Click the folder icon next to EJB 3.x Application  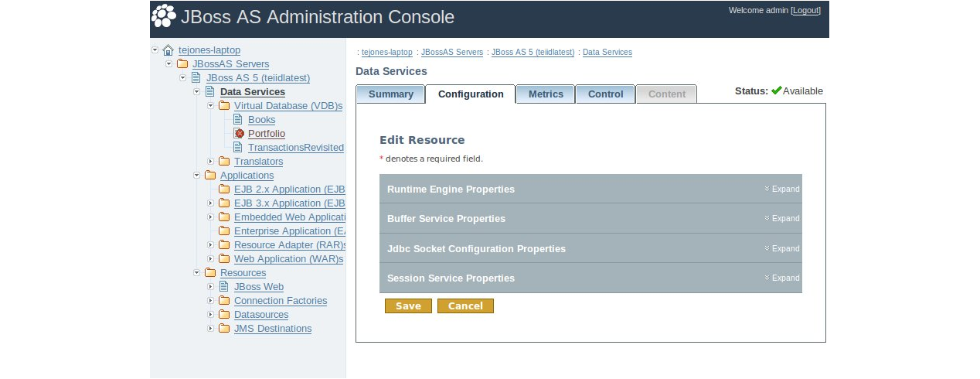pos(224,203)
